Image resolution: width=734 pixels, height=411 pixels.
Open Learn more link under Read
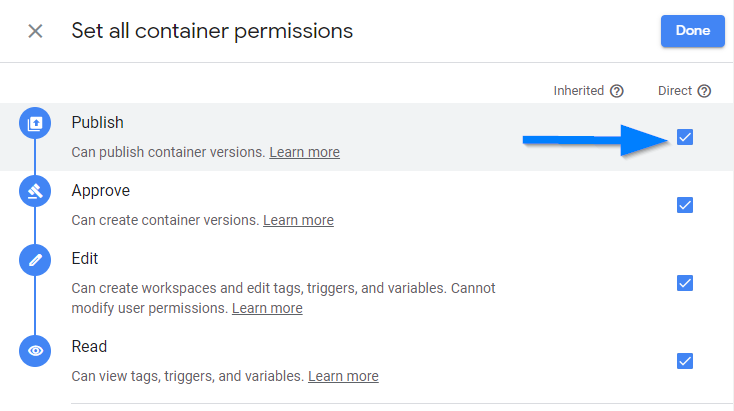pos(343,376)
